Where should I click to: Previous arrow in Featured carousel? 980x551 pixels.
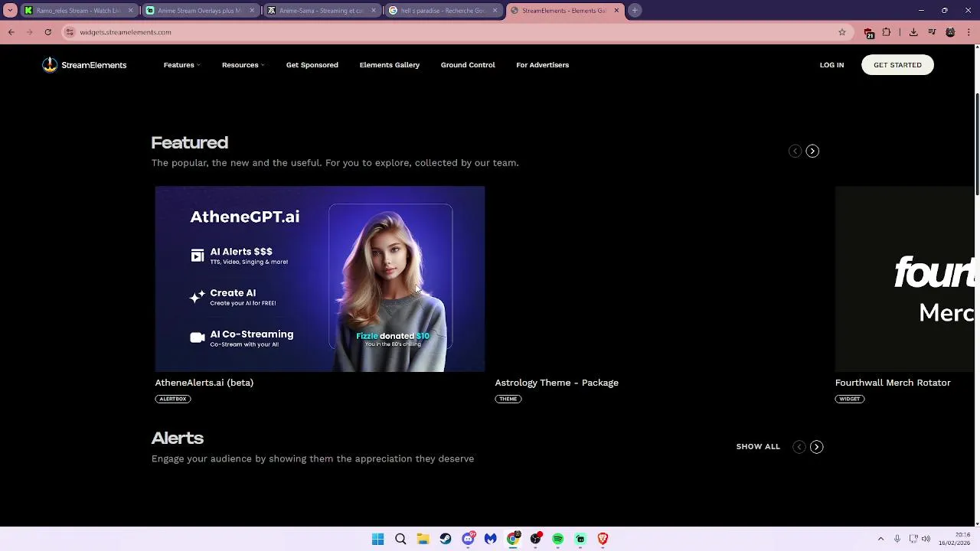point(795,152)
